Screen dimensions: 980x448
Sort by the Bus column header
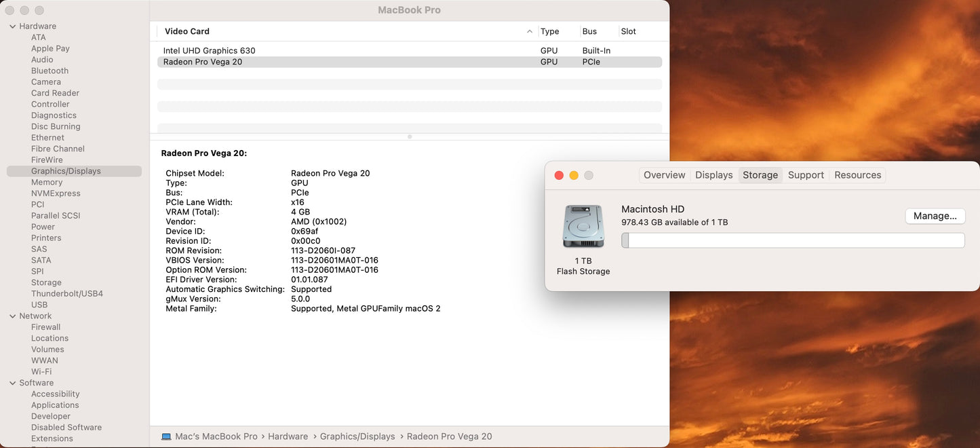(x=589, y=32)
